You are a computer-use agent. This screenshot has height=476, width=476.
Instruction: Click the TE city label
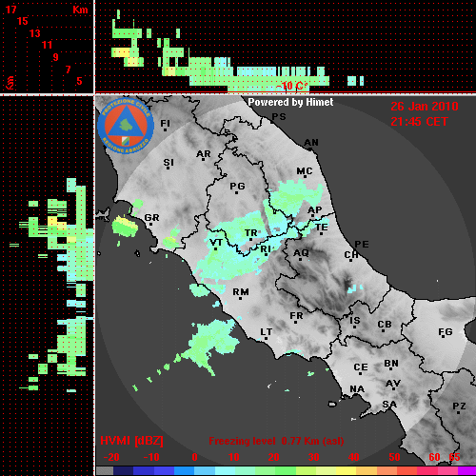(322, 228)
